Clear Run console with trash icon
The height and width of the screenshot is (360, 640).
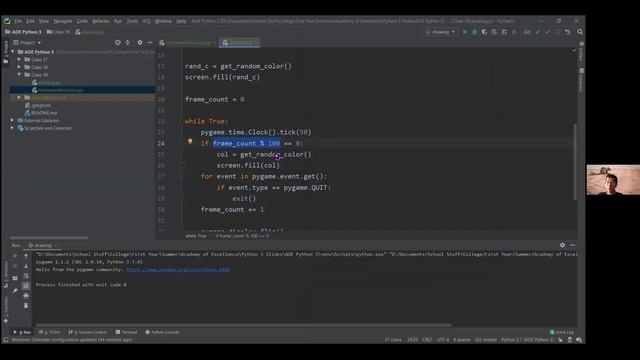coord(26,305)
